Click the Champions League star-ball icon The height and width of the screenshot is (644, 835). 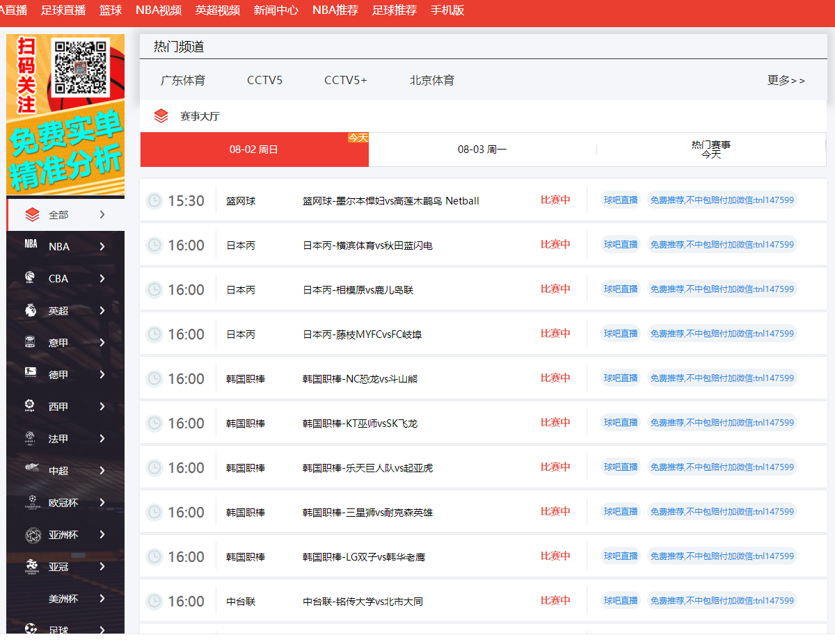coord(32,501)
